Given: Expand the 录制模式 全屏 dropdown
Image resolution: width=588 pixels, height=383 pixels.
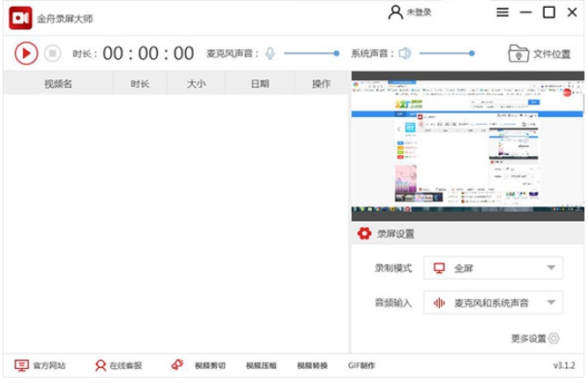Looking at the screenshot, I should tap(493, 268).
